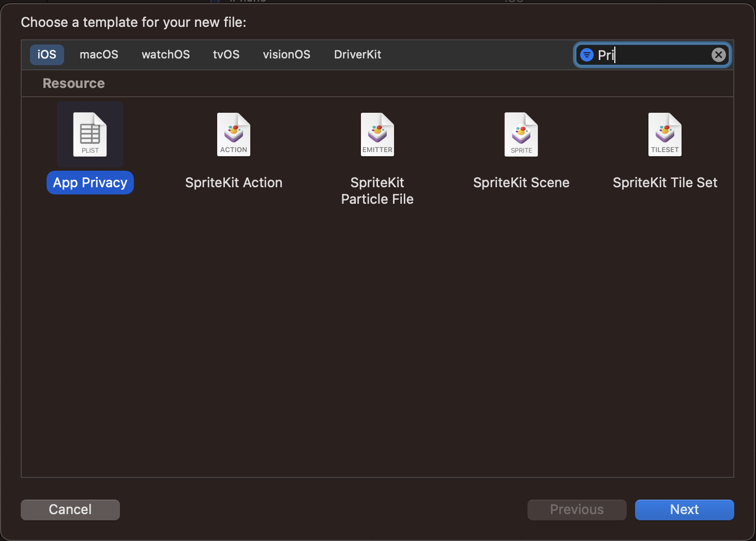Select the SpriteKit Scene template icon

(521, 134)
